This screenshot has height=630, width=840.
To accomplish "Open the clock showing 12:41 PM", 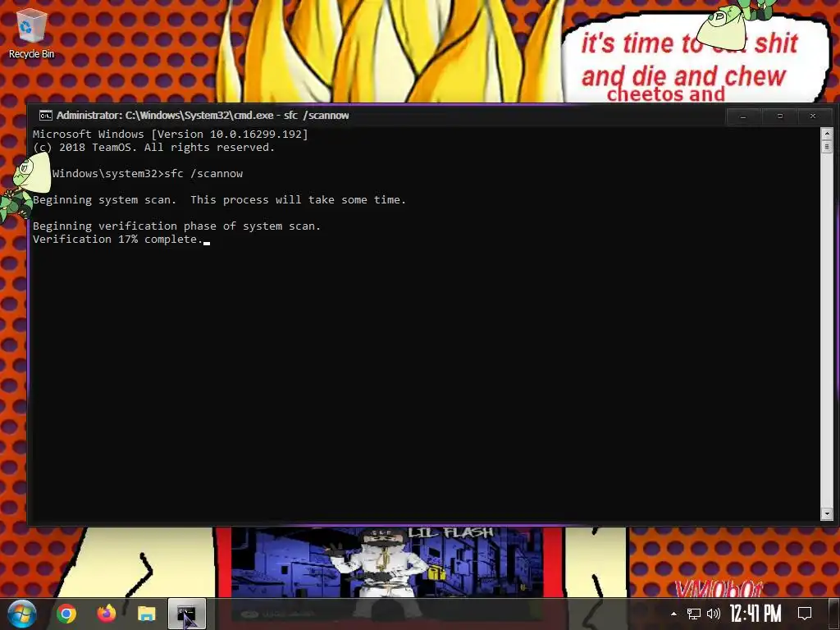I will point(756,614).
